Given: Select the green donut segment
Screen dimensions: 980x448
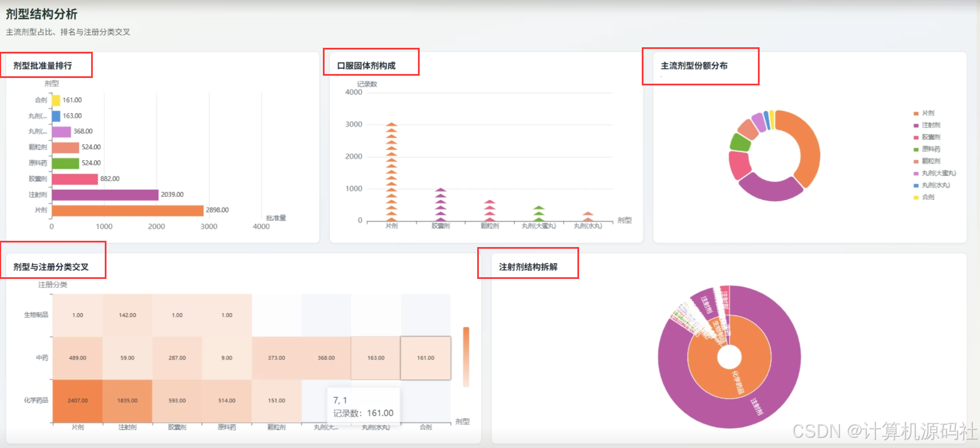Looking at the screenshot, I should pyautogui.click(x=740, y=142).
